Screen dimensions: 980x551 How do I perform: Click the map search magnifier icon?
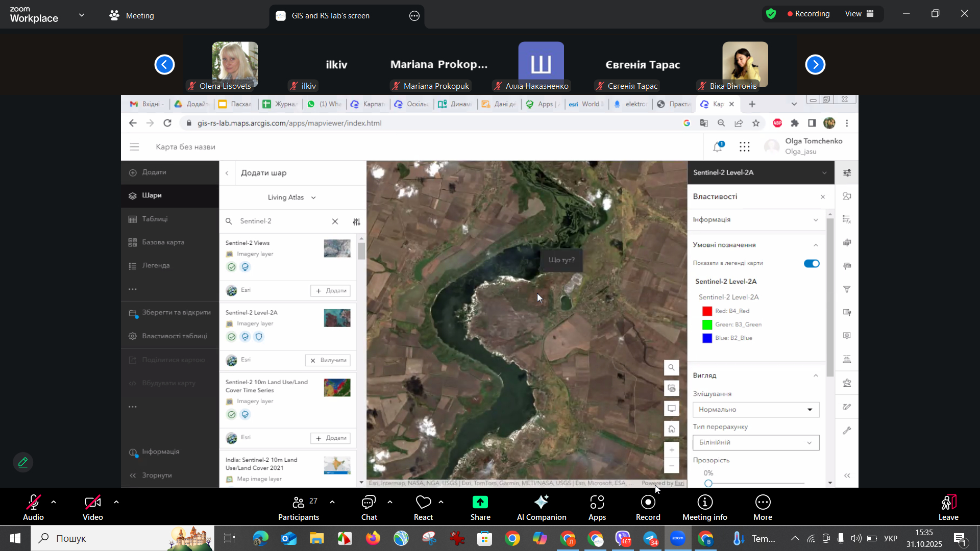click(671, 368)
